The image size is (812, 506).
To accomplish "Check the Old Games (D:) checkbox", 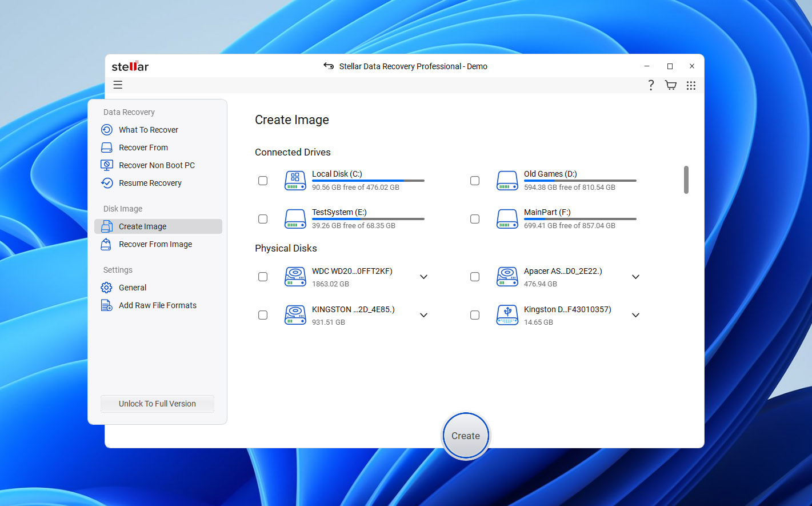I will click(x=475, y=181).
